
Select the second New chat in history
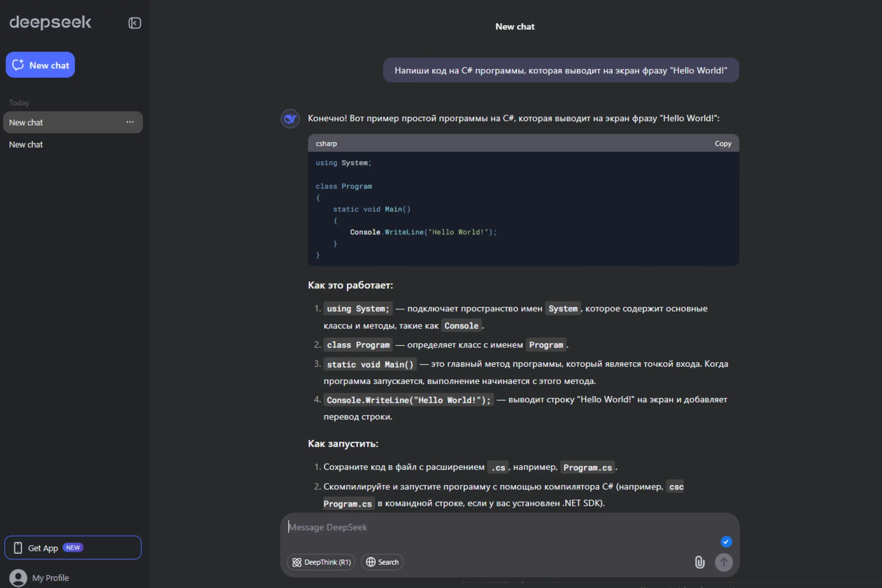26,145
